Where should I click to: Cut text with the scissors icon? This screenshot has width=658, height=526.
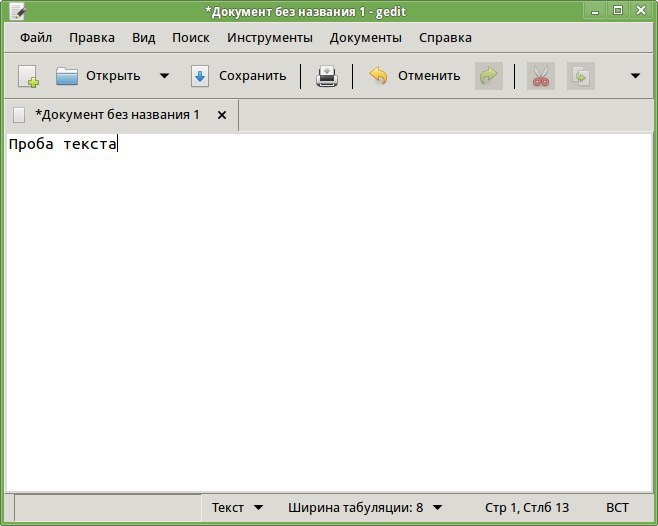(541, 76)
